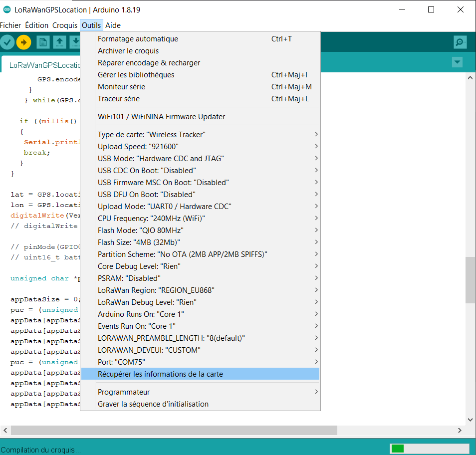The image size is (476, 455).
Task: Click the 'digitalWrite(Ve' code line
Action: [45, 216]
